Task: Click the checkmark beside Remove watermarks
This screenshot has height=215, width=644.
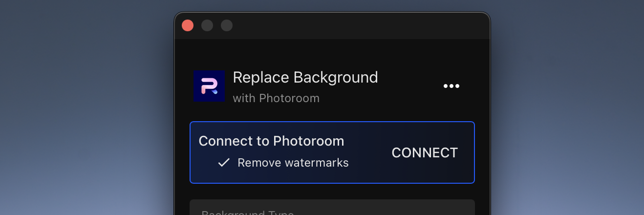Action: tap(224, 163)
